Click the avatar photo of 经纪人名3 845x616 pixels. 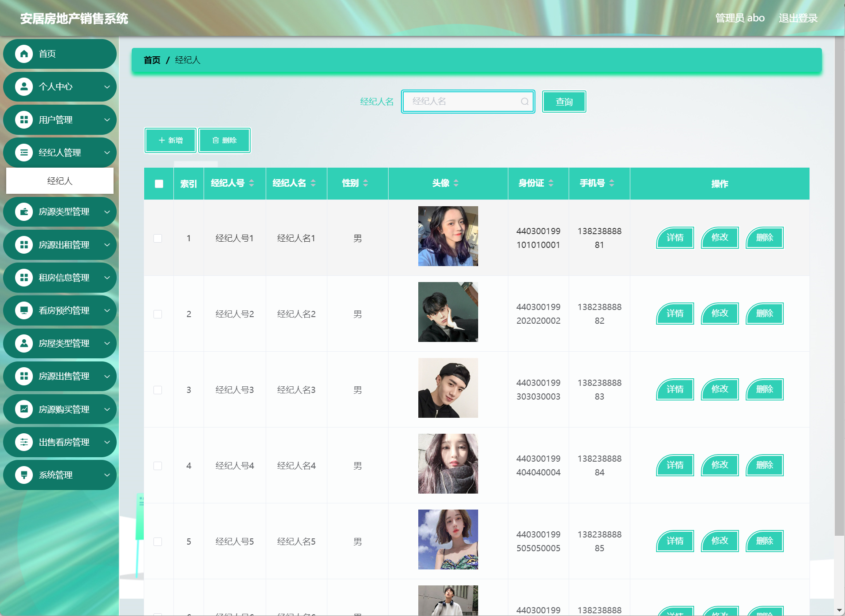click(448, 388)
